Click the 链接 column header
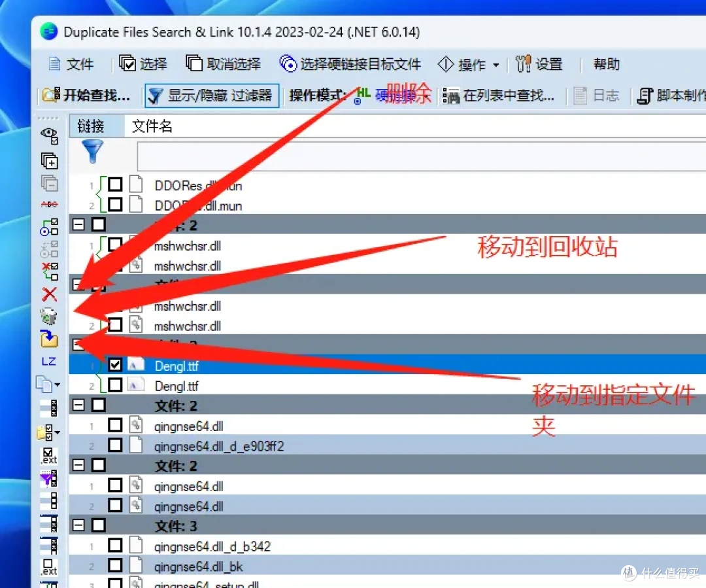 tap(96, 126)
